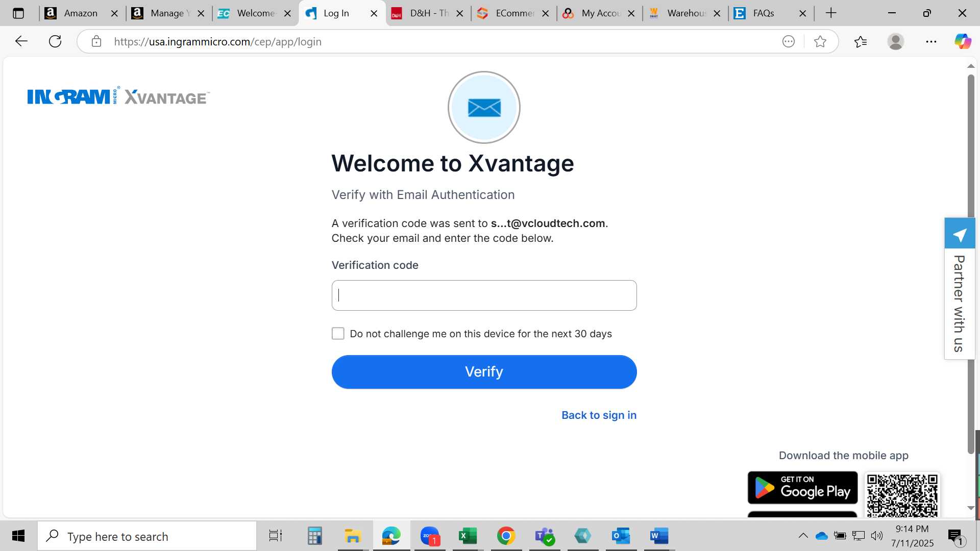Viewport: 980px width, 551px height.
Task: Open the Windows Start menu
Action: (x=18, y=536)
